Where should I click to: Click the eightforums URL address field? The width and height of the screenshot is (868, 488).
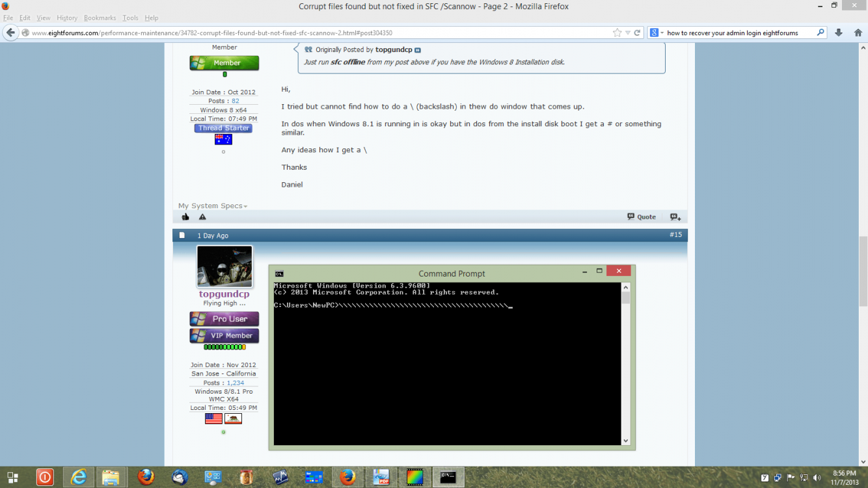[x=319, y=33]
